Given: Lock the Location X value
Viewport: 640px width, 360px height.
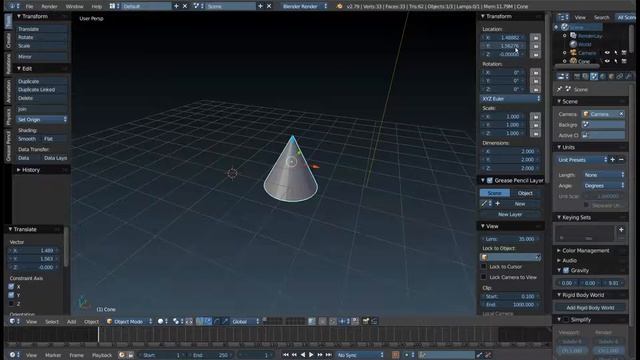Looking at the screenshot, I should (535, 38).
